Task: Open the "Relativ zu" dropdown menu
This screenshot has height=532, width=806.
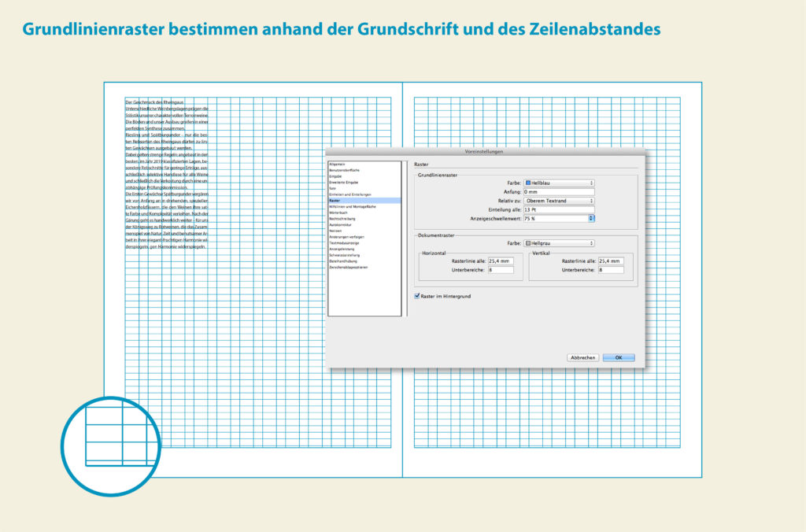Action: [560, 201]
